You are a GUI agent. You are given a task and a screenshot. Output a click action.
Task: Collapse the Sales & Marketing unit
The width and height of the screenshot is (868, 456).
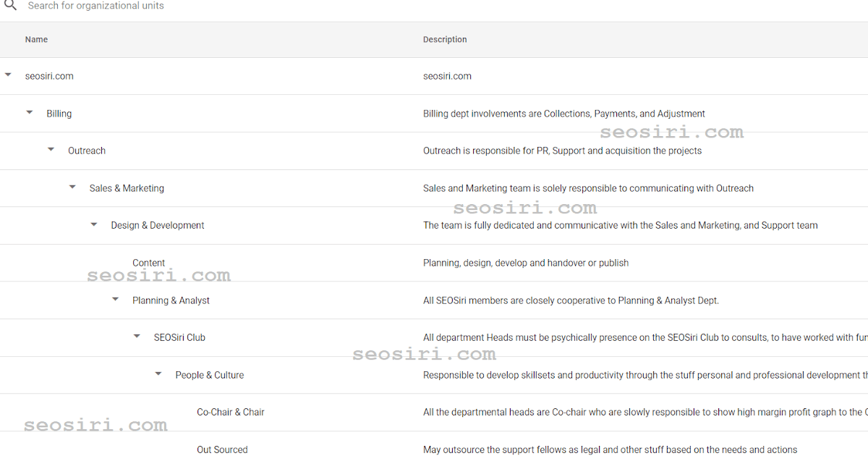pos(72,186)
